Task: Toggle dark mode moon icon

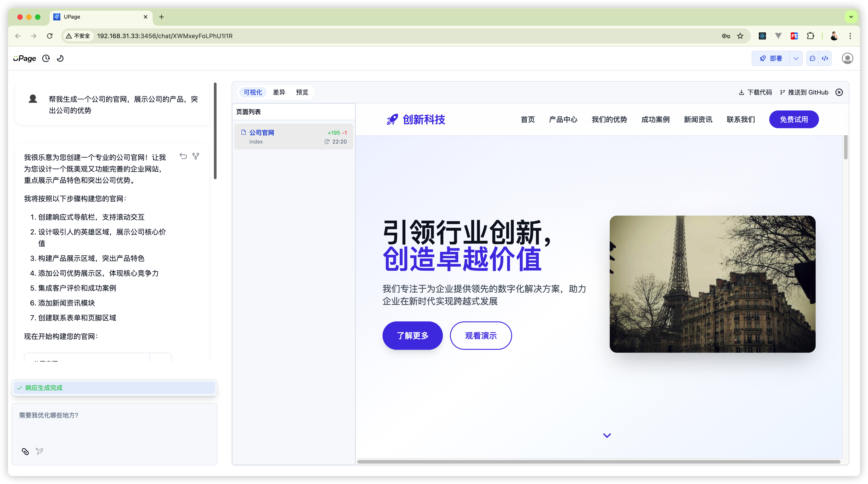Action: point(60,58)
